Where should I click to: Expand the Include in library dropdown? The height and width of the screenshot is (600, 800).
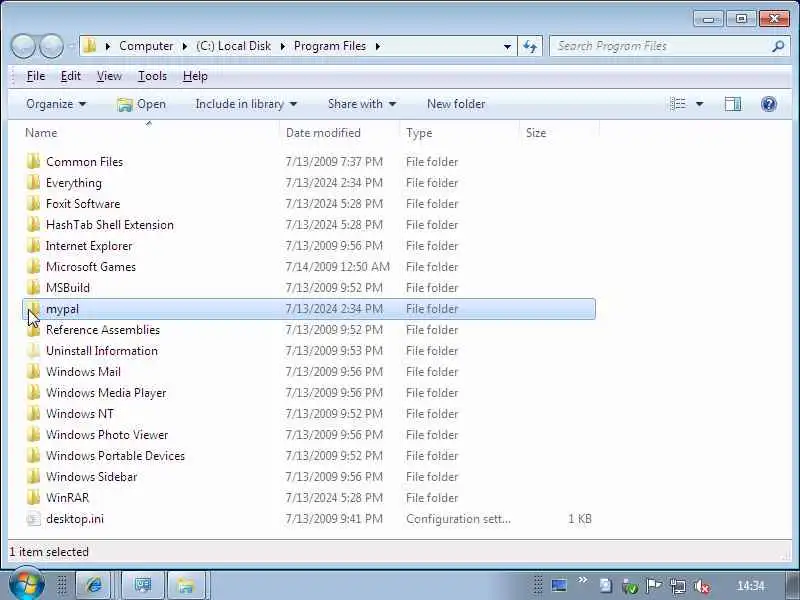246,104
